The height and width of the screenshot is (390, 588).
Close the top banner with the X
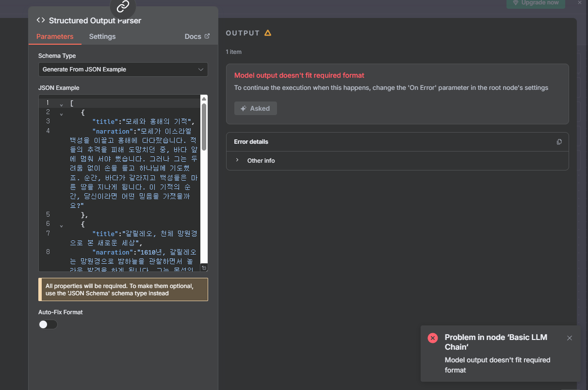579,2
